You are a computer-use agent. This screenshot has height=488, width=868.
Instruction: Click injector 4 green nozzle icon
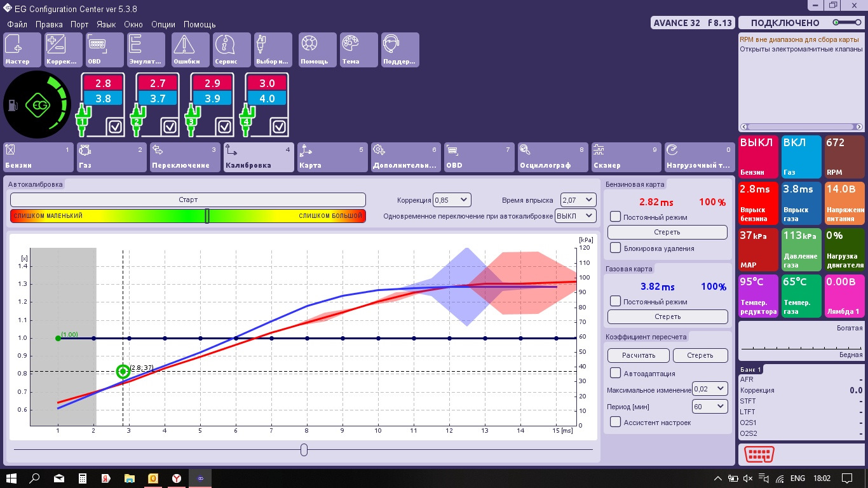[247, 121]
